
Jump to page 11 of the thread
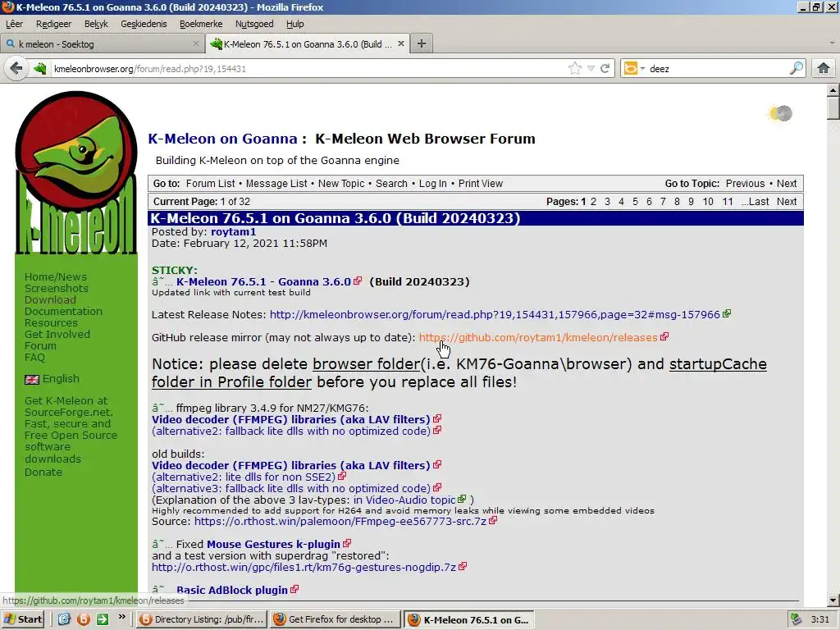pos(727,202)
